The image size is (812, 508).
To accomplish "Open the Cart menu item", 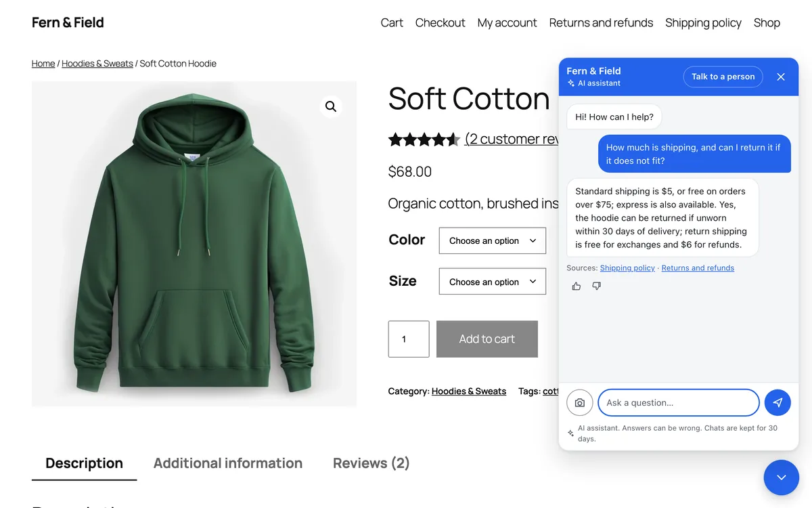I will tap(392, 22).
